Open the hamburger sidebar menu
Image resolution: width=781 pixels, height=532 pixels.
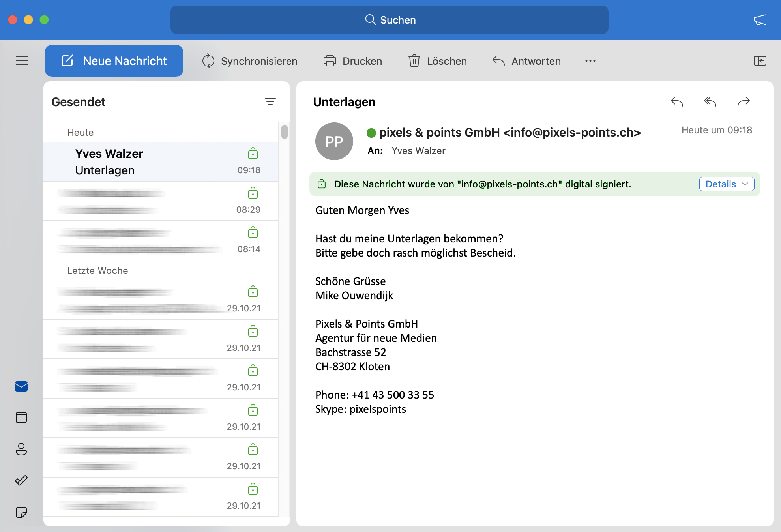(22, 60)
